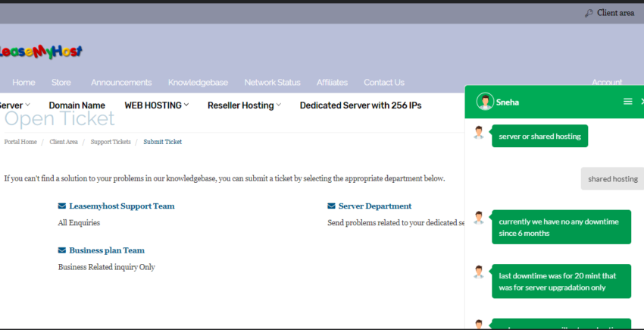This screenshot has height=330, width=644.
Task: Click the Portal Home breadcrumb
Action: (20, 142)
